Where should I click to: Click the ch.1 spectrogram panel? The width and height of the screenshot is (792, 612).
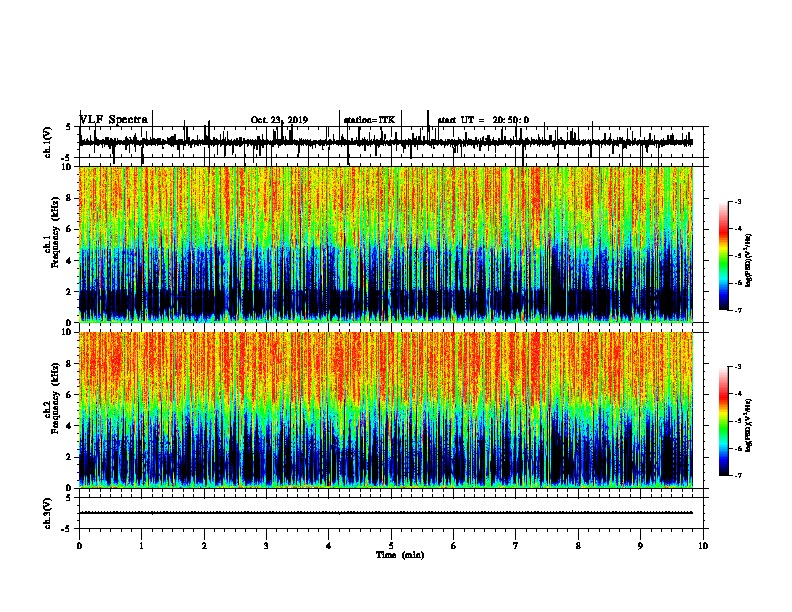pyautogui.click(x=386, y=244)
